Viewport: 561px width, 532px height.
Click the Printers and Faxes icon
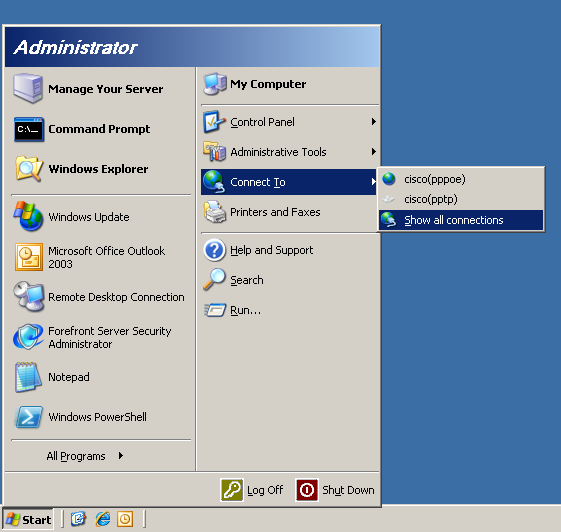(x=215, y=212)
